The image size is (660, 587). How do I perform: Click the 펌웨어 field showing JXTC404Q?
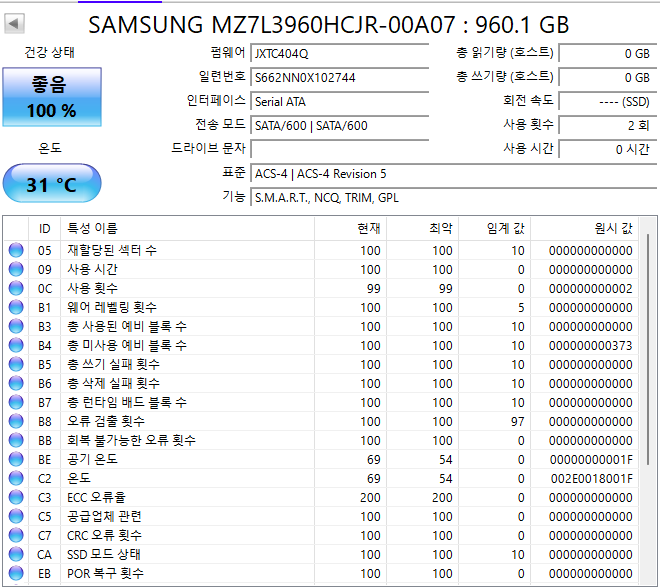coord(348,54)
